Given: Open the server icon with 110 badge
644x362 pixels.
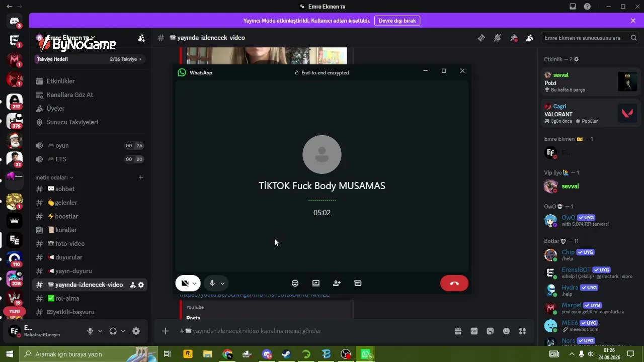Looking at the screenshot, I should pyautogui.click(x=15, y=259).
